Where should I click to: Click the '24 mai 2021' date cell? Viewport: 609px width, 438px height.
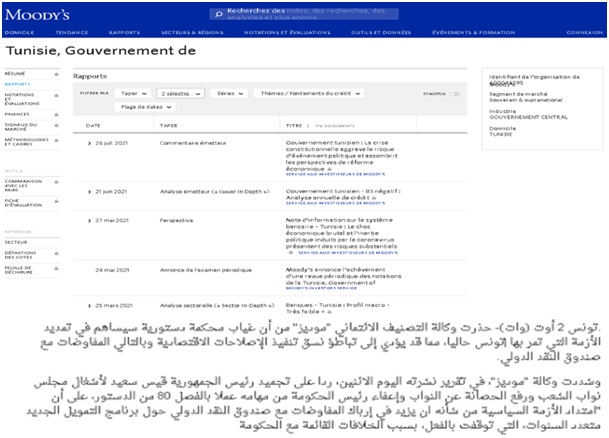[x=112, y=270]
